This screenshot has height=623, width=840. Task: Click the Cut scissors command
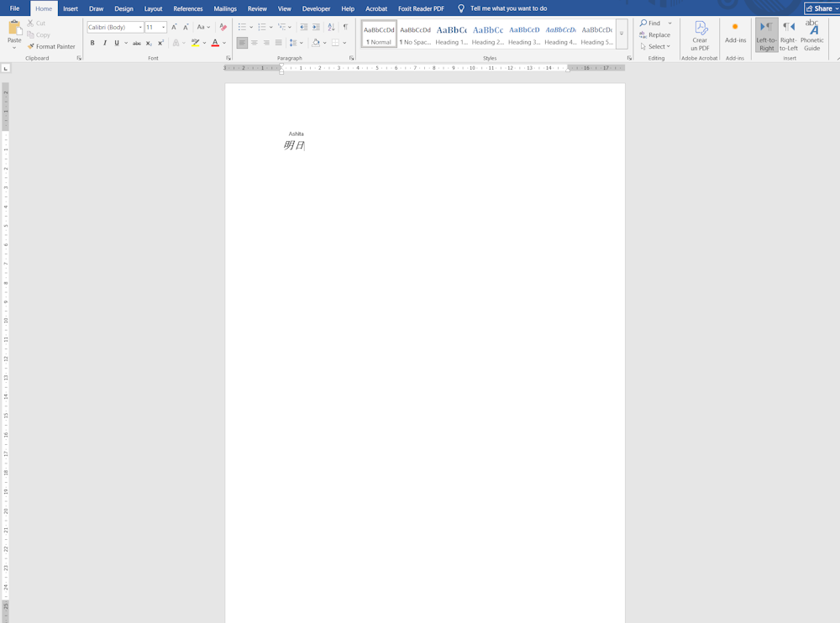tap(36, 23)
